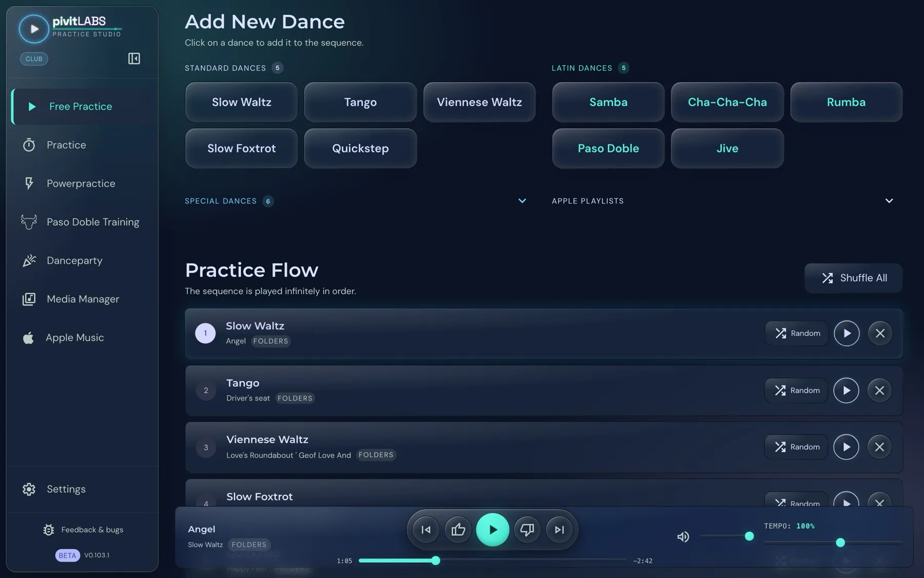The height and width of the screenshot is (578, 924).
Task: Add Jive to the sequence
Action: [727, 148]
